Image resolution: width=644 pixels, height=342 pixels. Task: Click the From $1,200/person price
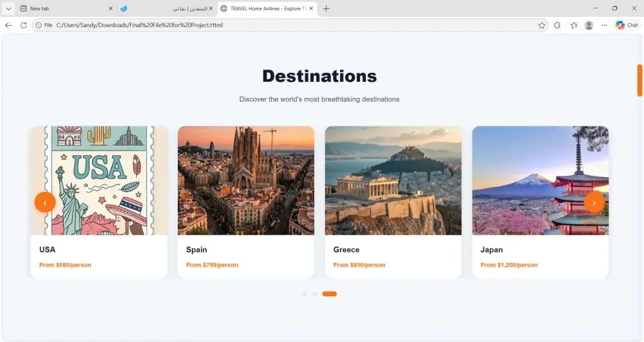click(x=509, y=265)
